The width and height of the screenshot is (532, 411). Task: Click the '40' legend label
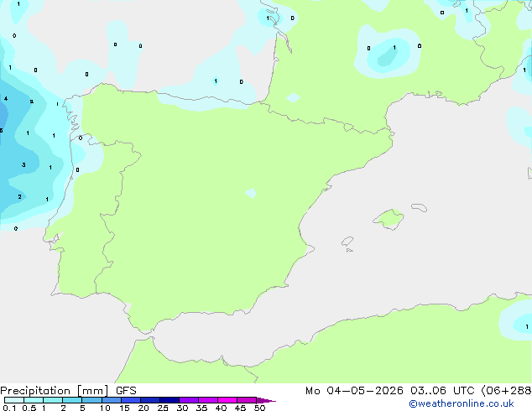click(221, 408)
